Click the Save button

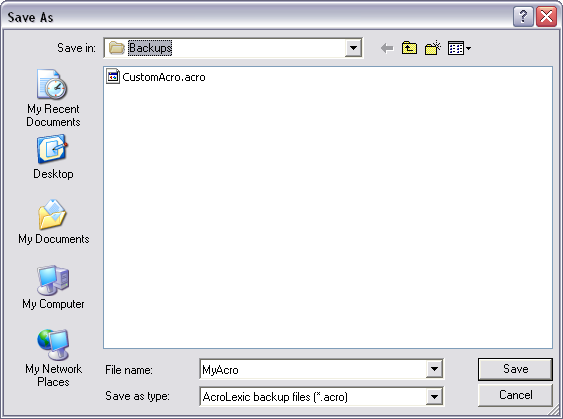[x=515, y=369]
